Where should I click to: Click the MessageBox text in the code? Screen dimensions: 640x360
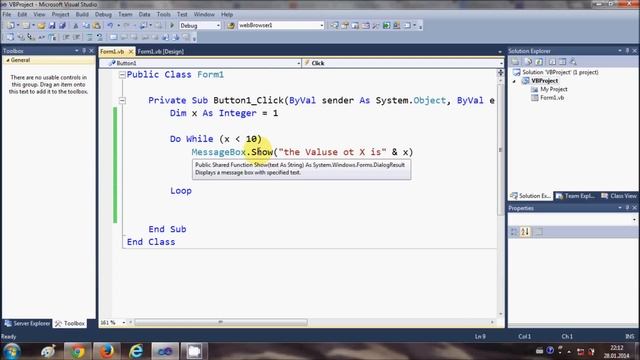point(219,152)
